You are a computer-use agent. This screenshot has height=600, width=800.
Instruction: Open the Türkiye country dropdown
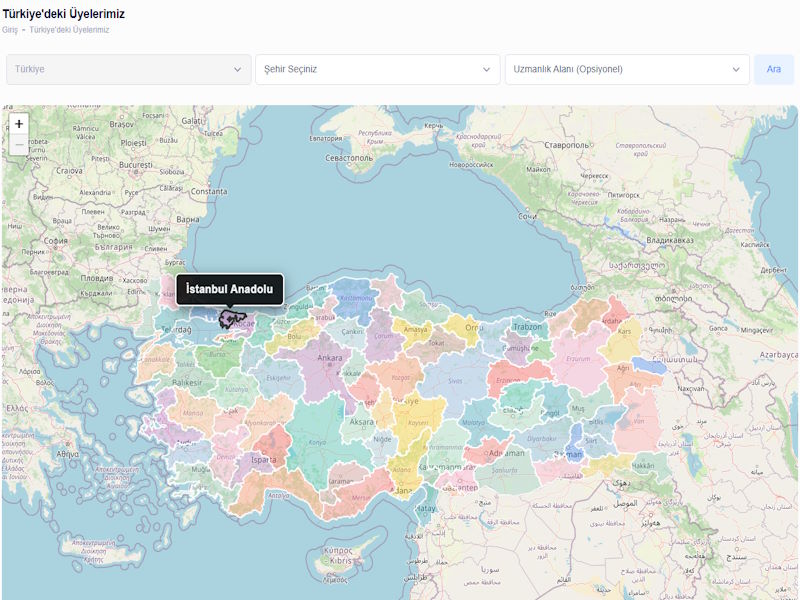[127, 69]
